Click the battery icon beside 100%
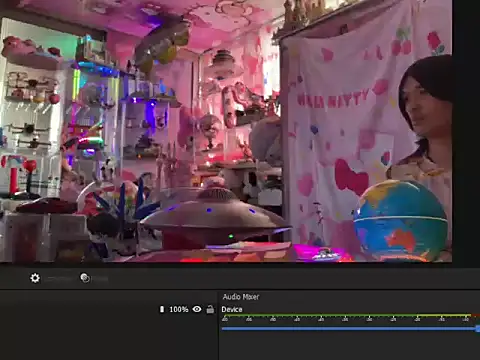Viewport: 480px width, 360px height. (162, 309)
